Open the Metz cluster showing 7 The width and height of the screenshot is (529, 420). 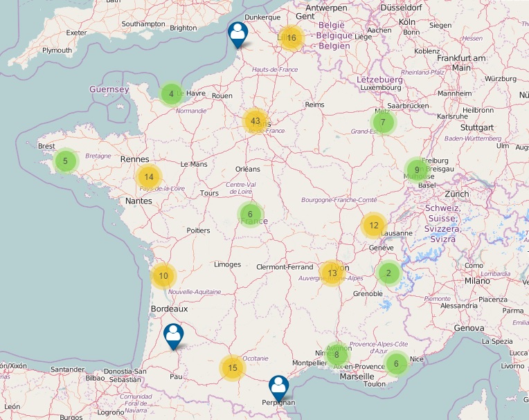(383, 122)
